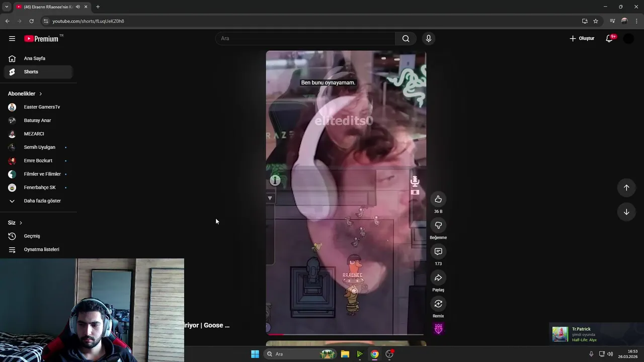Bookmark this page with the star
The height and width of the screenshot is (362, 644).
click(596, 21)
